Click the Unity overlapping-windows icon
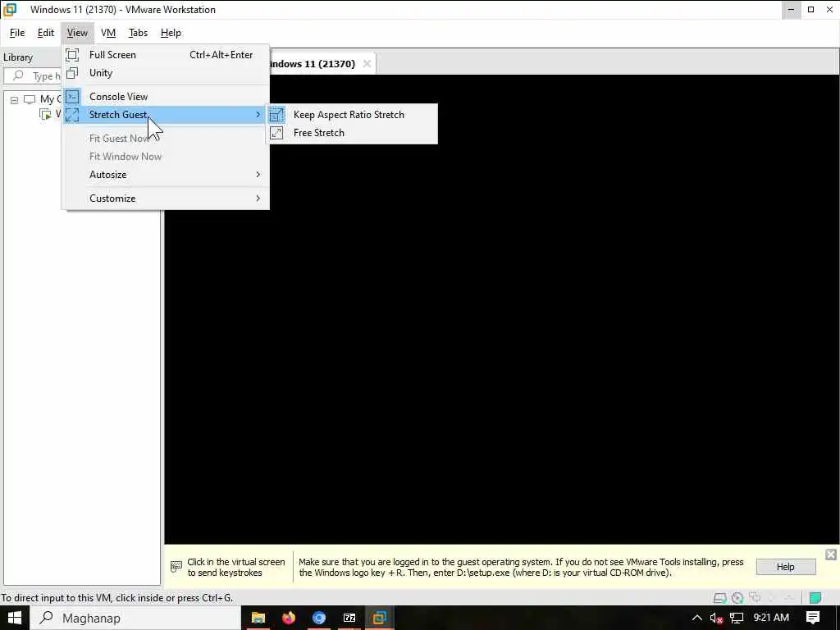Viewport: 840px width, 630px height. coord(72,73)
